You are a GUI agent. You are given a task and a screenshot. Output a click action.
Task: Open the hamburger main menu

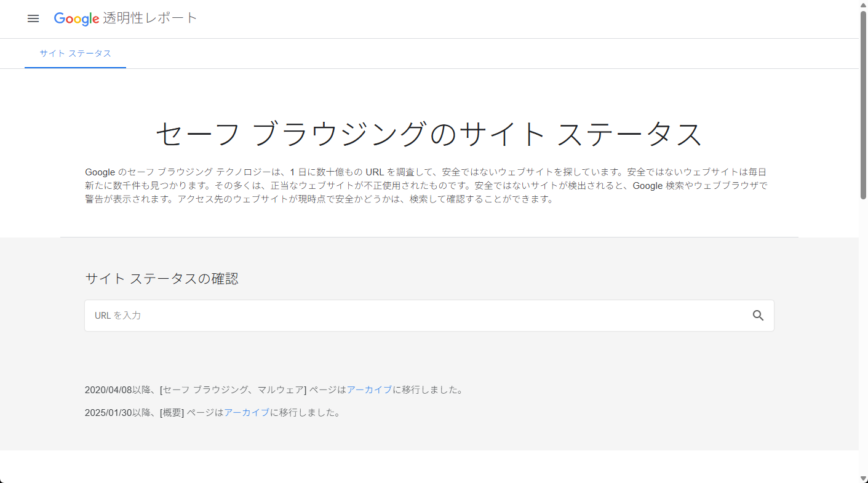(x=33, y=18)
